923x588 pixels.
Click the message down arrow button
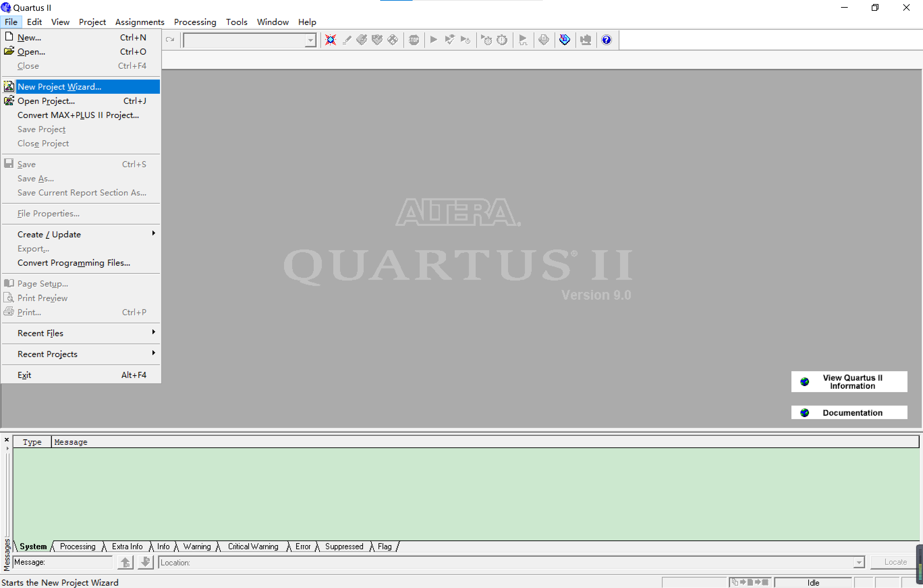pyautogui.click(x=145, y=562)
